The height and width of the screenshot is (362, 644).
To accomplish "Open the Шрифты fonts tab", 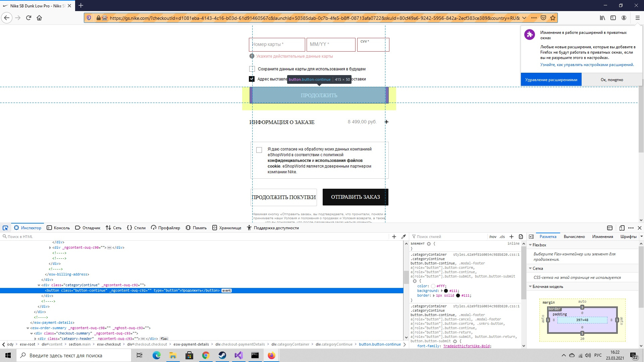I will click(628, 237).
